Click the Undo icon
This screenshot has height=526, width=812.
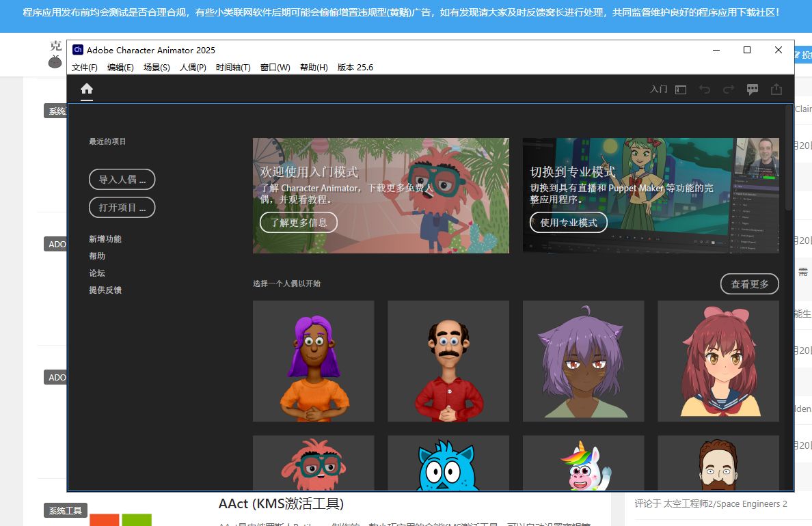[x=705, y=89]
